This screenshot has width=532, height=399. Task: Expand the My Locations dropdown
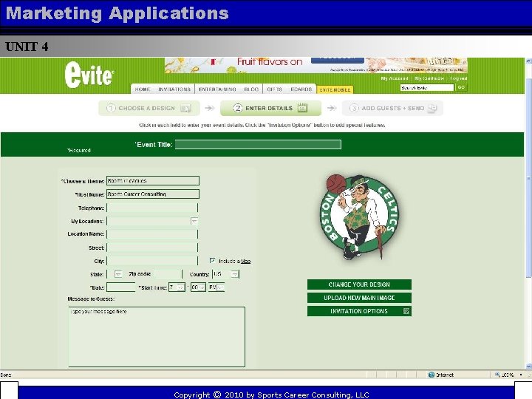point(194,221)
